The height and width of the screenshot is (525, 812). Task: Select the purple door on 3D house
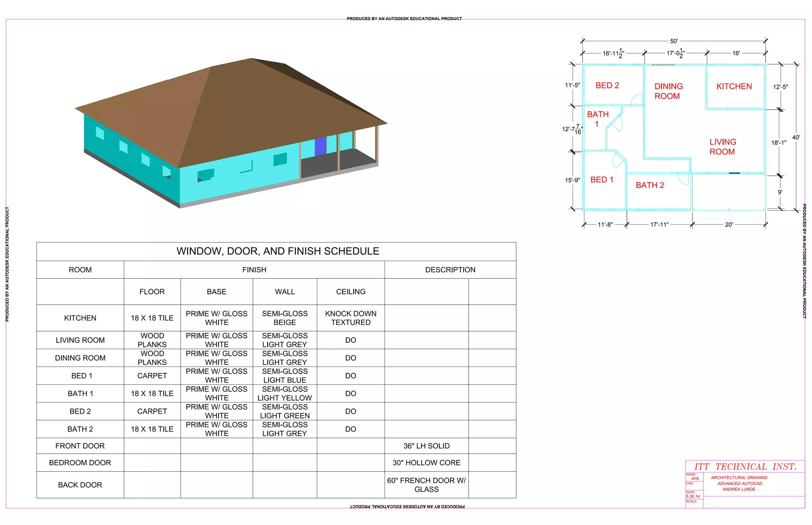[320, 147]
